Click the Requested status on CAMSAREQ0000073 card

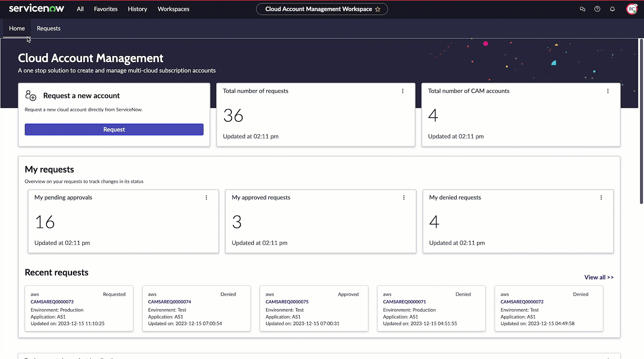pos(114,294)
